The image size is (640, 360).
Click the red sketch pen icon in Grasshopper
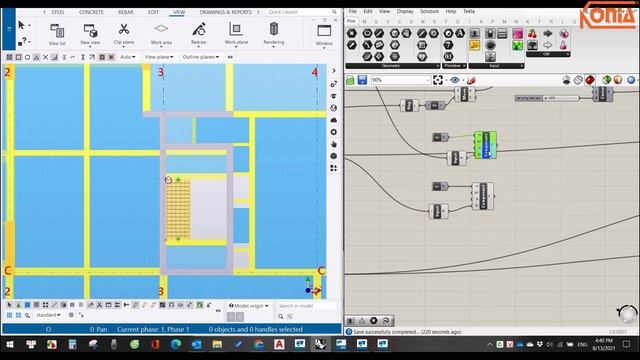click(471, 80)
